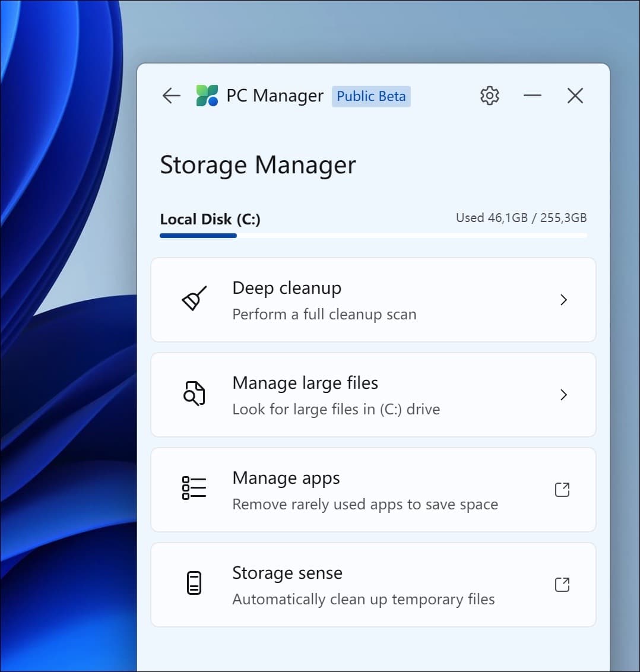Click the PC Manager logo icon
Image resolution: width=640 pixels, height=672 pixels.
coord(207,96)
